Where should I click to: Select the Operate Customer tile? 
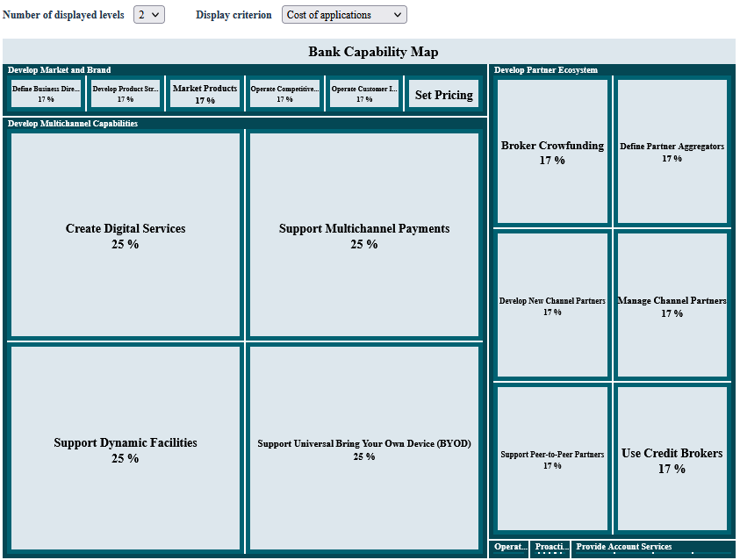coord(364,94)
